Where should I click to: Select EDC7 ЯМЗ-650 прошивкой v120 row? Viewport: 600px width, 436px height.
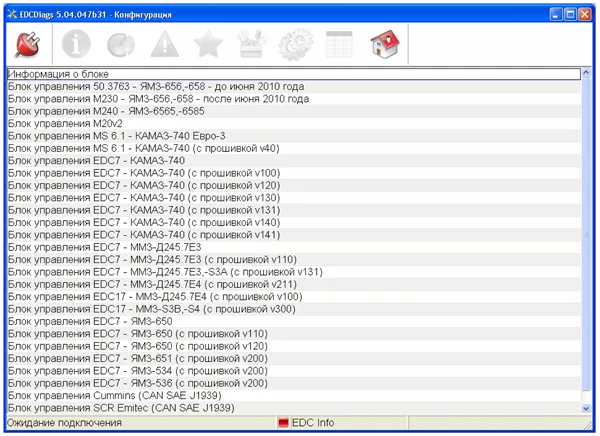294,346
